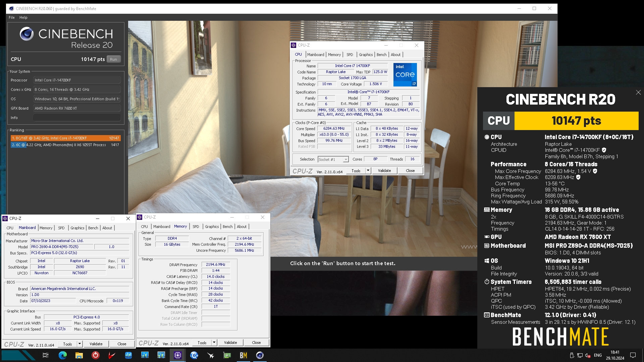Viewport: 644px width, 362px height.
Task: Close the BenchMate result overlay with X
Action: tap(638, 92)
